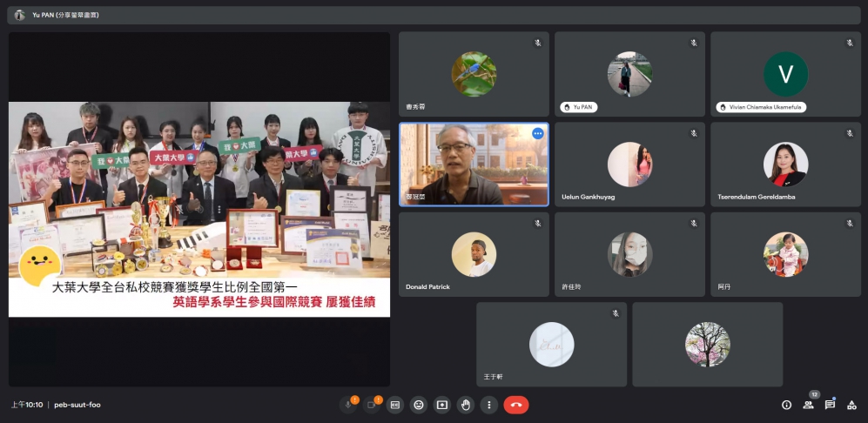Click the presenter avatar icon beside Yu PAN
The height and width of the screenshot is (423, 868).
click(x=19, y=15)
